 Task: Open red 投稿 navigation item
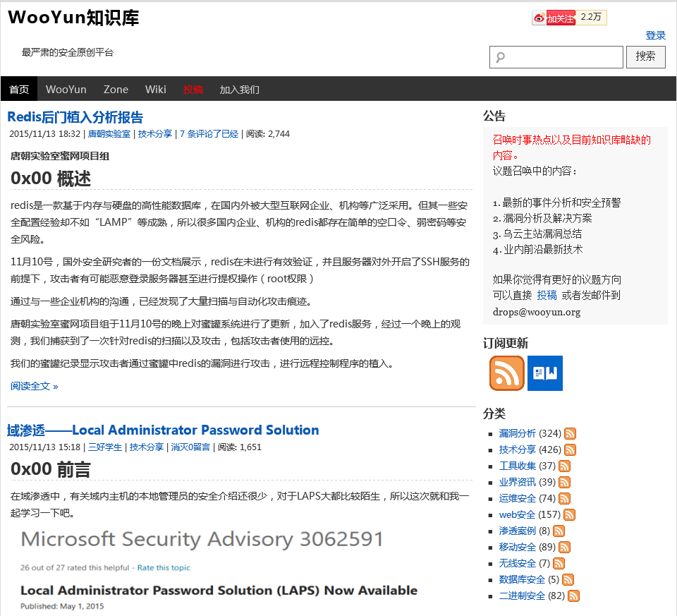[x=193, y=90]
